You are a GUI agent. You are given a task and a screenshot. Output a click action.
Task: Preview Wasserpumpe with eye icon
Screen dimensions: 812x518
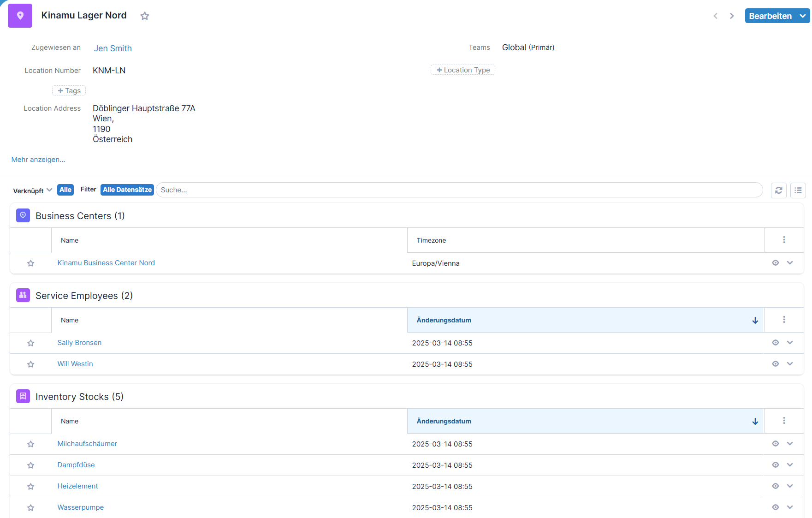(776, 507)
